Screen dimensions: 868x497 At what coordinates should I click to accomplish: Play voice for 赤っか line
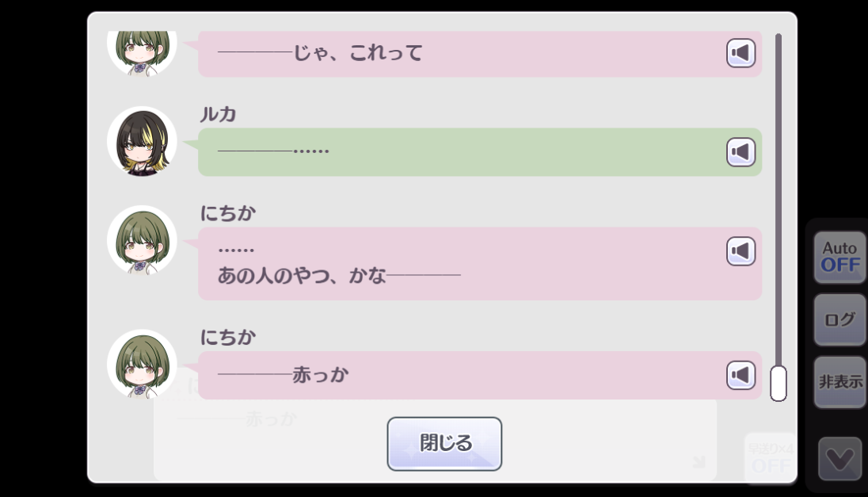click(x=740, y=375)
